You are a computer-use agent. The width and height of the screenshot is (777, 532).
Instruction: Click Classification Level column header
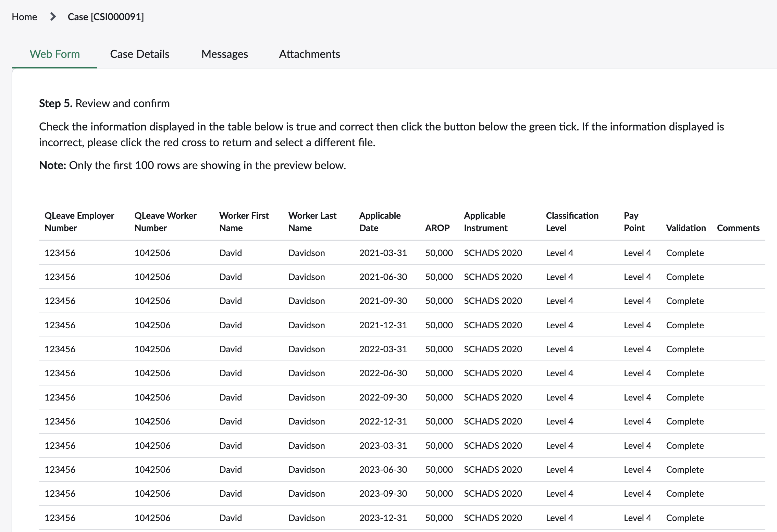click(x=572, y=221)
